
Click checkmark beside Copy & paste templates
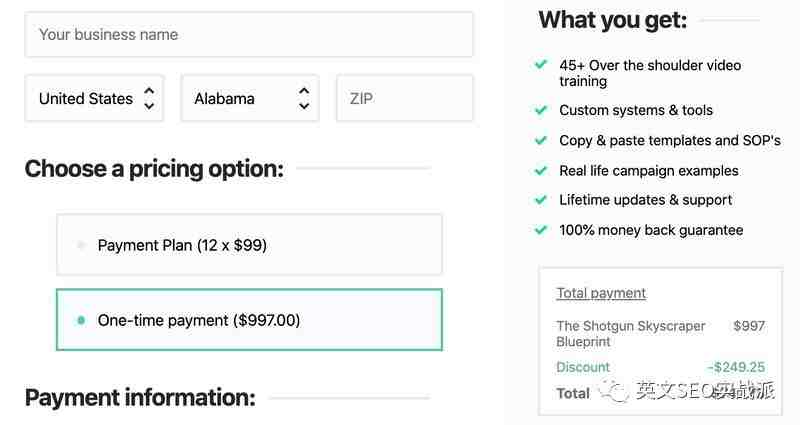pyautogui.click(x=541, y=140)
